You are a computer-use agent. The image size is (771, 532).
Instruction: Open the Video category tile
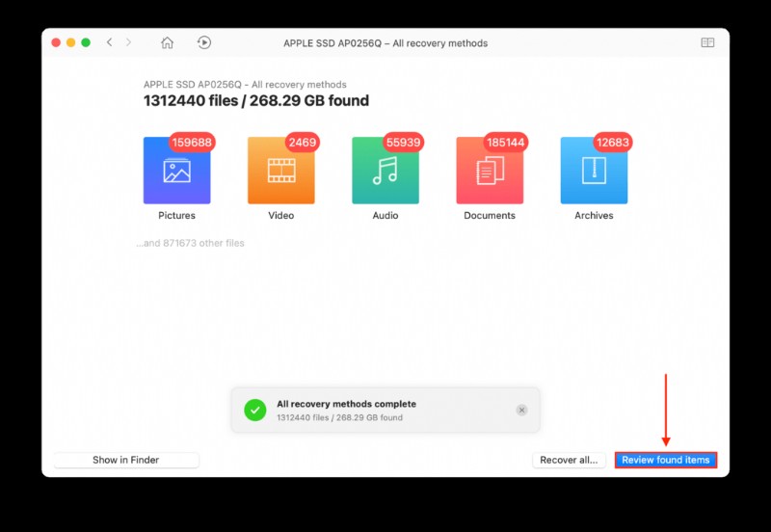pyautogui.click(x=281, y=171)
